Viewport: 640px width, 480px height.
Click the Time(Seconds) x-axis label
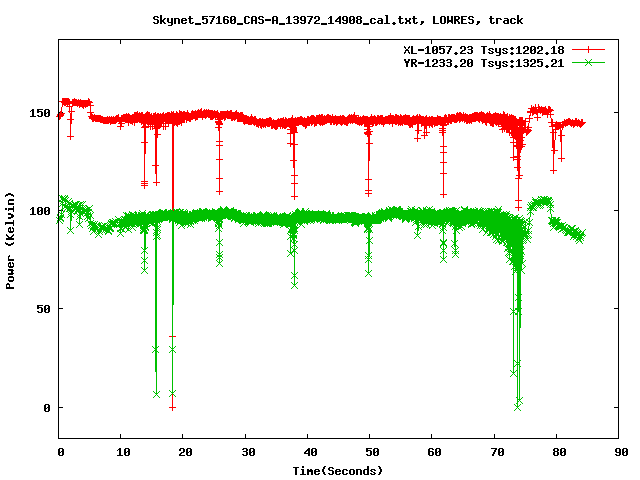point(338,471)
